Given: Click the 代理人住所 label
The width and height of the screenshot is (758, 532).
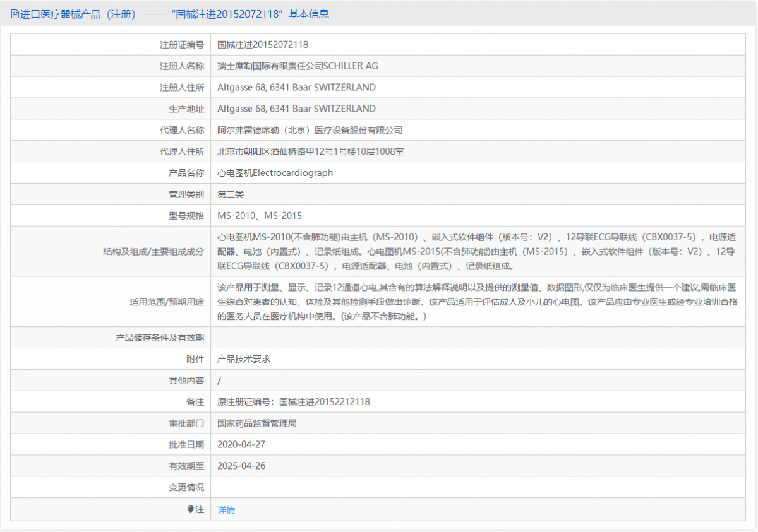Looking at the screenshot, I should (x=182, y=151).
